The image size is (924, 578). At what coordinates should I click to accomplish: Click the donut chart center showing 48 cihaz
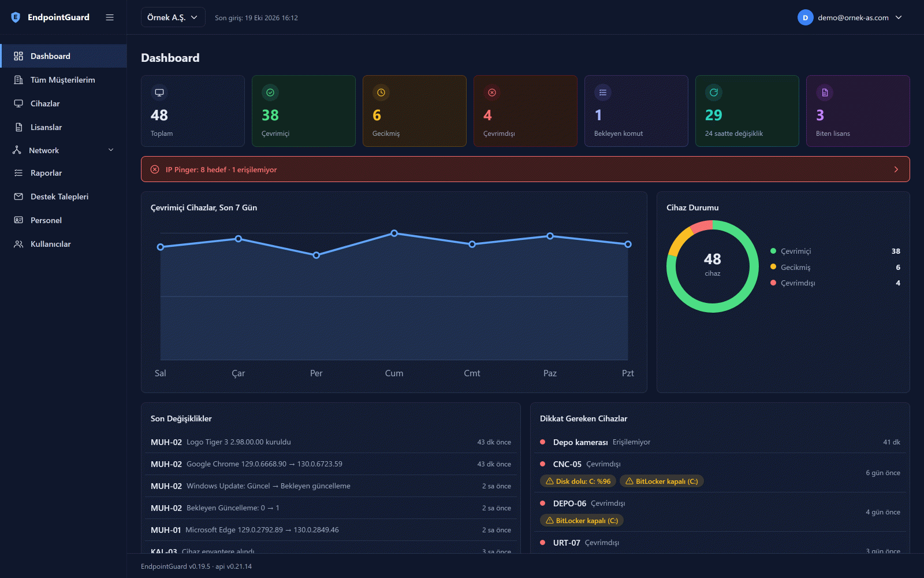pyautogui.click(x=713, y=265)
